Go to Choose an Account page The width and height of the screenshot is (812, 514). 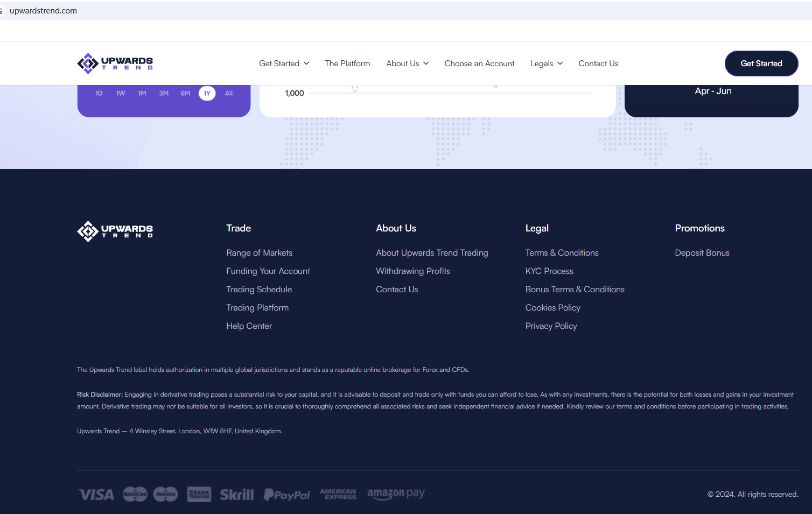[x=479, y=64]
